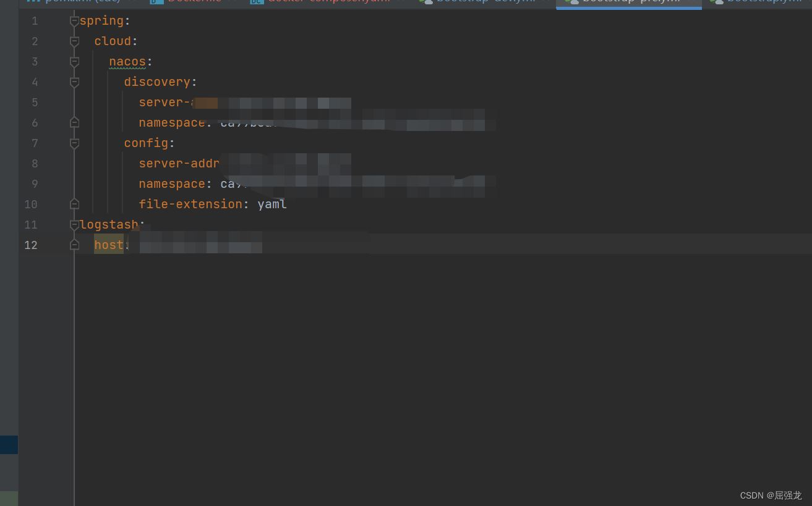Click line number 5 in gutter

pos(35,103)
